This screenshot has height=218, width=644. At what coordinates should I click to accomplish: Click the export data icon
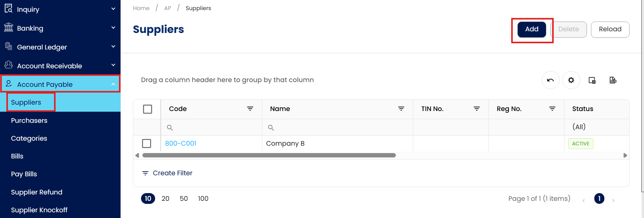tap(613, 80)
